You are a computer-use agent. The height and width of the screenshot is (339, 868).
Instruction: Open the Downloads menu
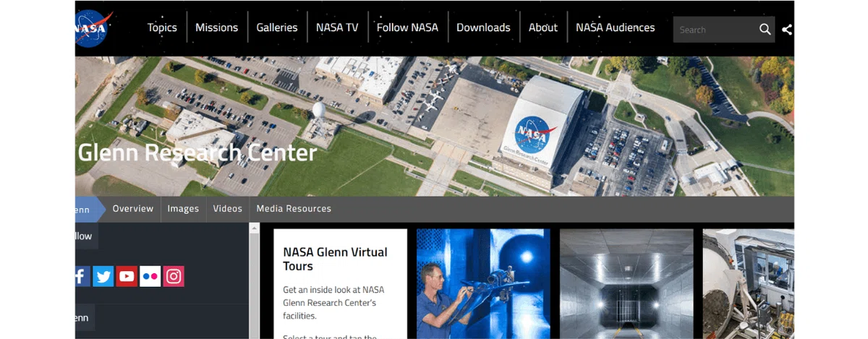[x=483, y=27]
